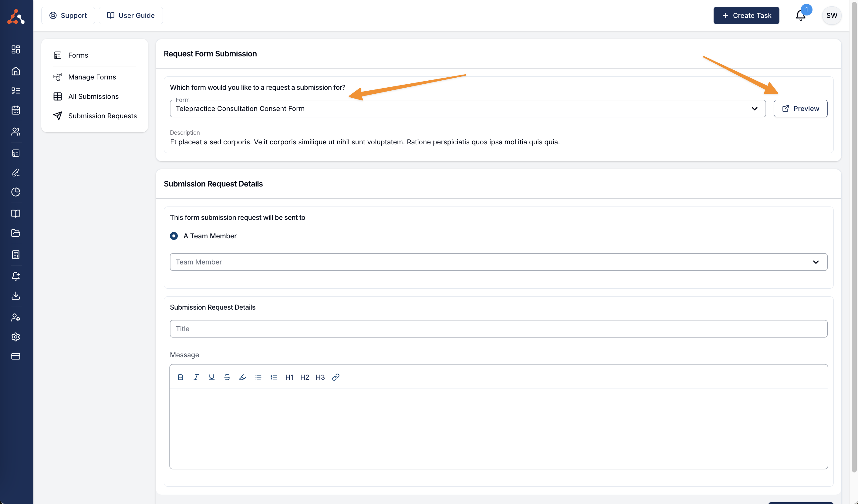Apply H3 heading in message editor
858x504 pixels.
click(x=320, y=377)
